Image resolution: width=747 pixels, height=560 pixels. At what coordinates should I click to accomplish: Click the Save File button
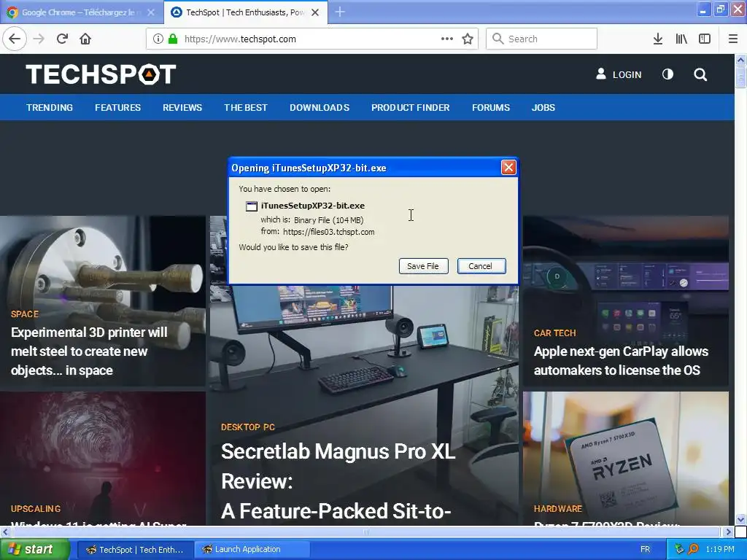coord(423,266)
